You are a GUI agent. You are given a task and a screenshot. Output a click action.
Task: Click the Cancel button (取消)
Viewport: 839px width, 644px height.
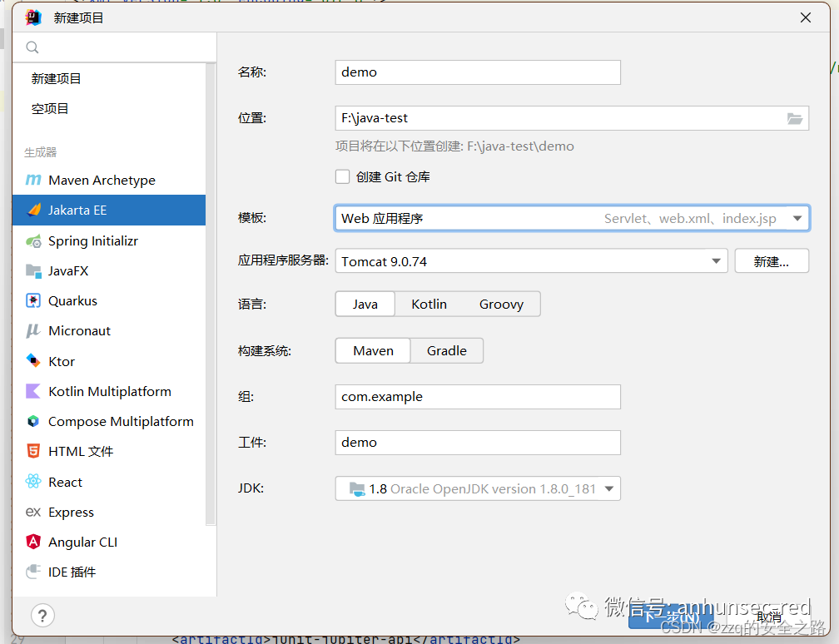[x=768, y=617]
